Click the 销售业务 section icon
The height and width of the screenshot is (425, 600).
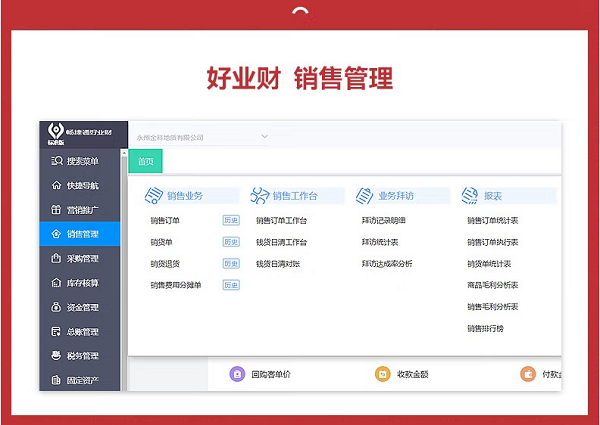click(x=154, y=195)
